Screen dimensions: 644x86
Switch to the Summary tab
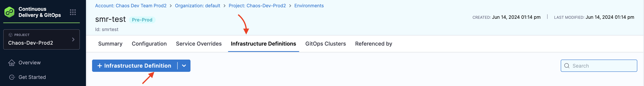pos(110,44)
